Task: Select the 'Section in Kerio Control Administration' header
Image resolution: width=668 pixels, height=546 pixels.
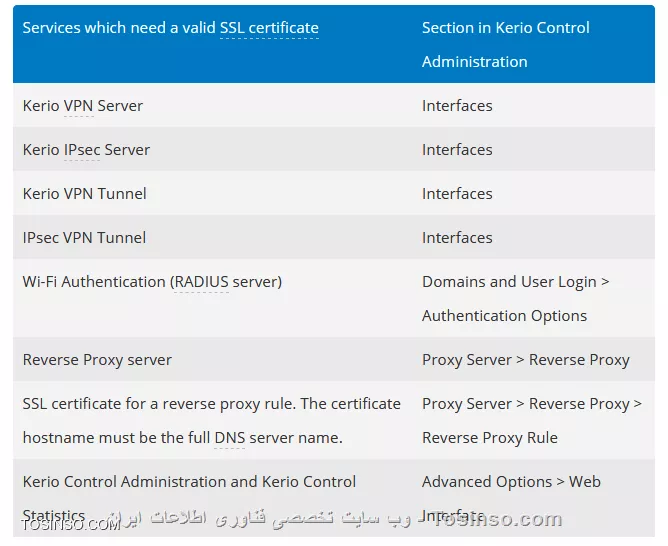Action: click(506, 45)
